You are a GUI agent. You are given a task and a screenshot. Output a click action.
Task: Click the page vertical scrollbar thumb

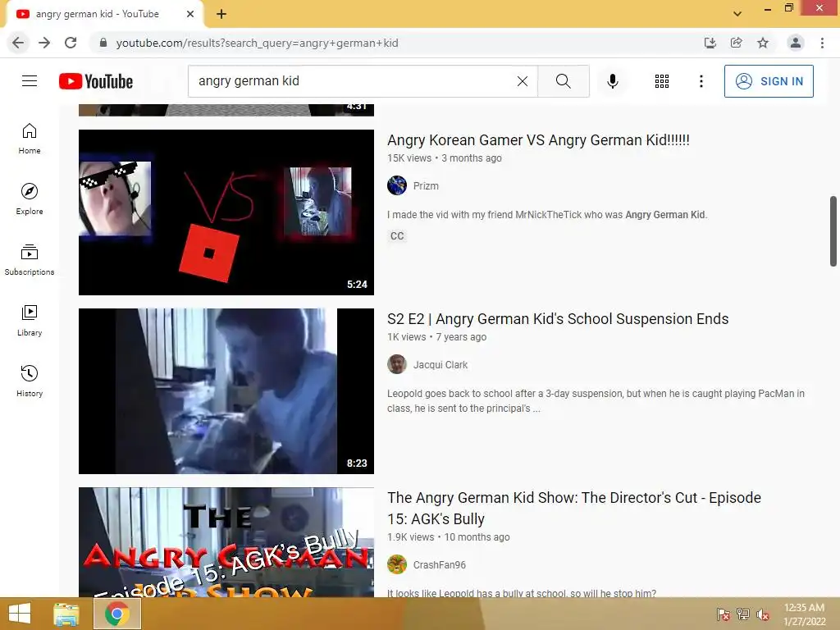pyautogui.click(x=833, y=231)
